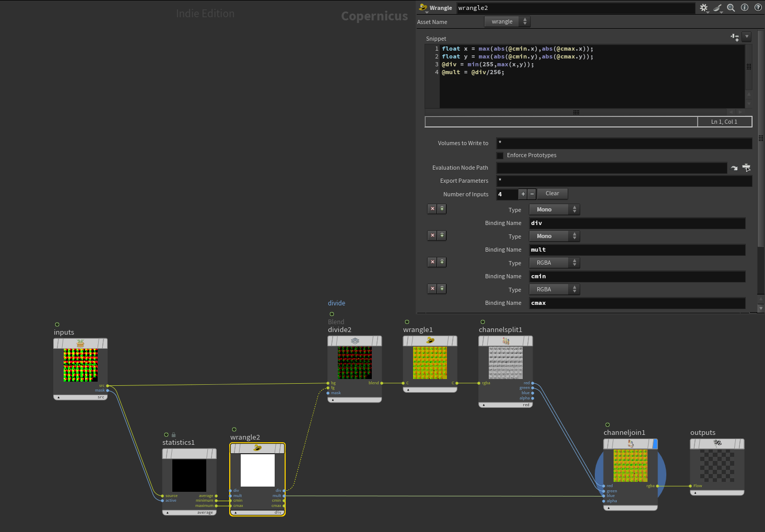The width and height of the screenshot is (765, 532).
Task: Decrease Number of Inputs with minus button
Action: (532, 194)
